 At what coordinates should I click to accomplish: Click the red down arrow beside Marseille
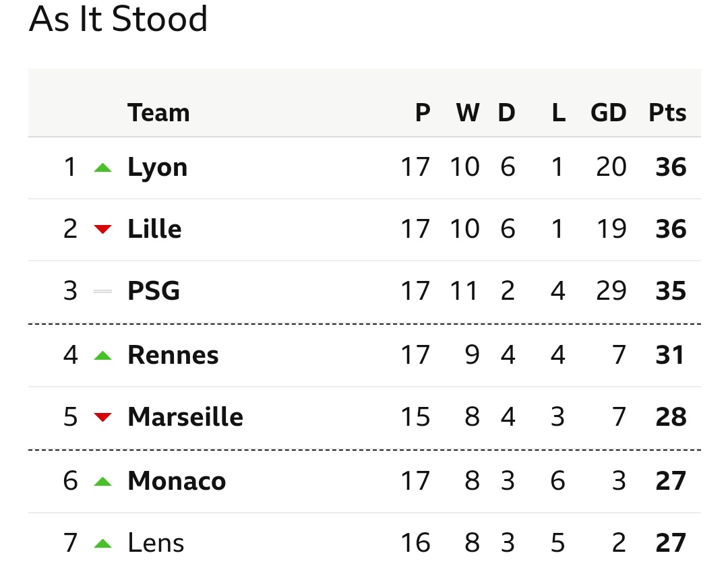click(x=102, y=417)
